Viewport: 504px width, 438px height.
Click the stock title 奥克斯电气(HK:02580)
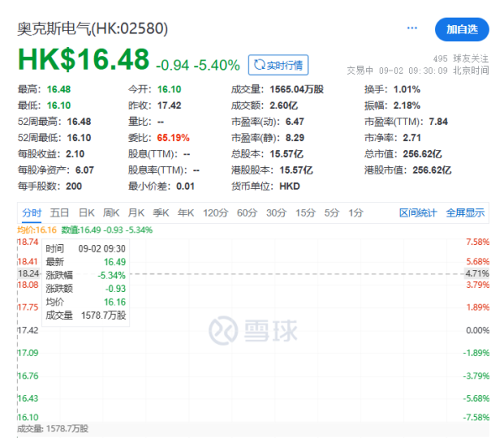pyautogui.click(x=92, y=29)
